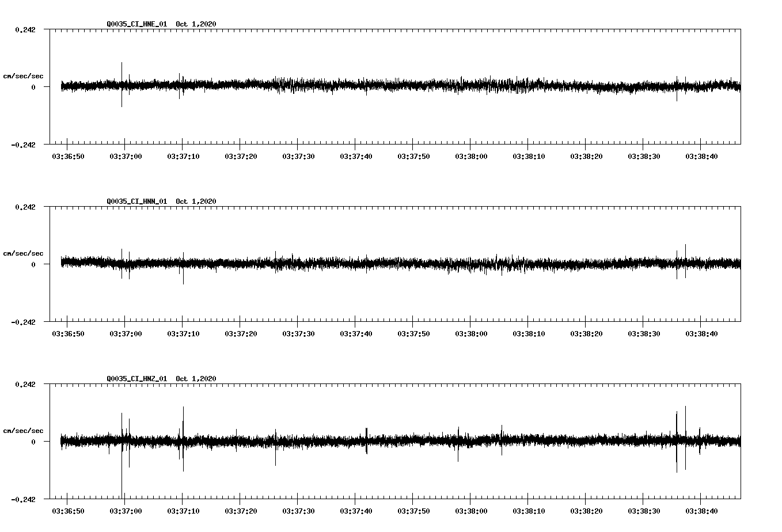The image size is (782, 532).
Task: Select the cm/sec/sec label on middle plot
Action: [24, 253]
